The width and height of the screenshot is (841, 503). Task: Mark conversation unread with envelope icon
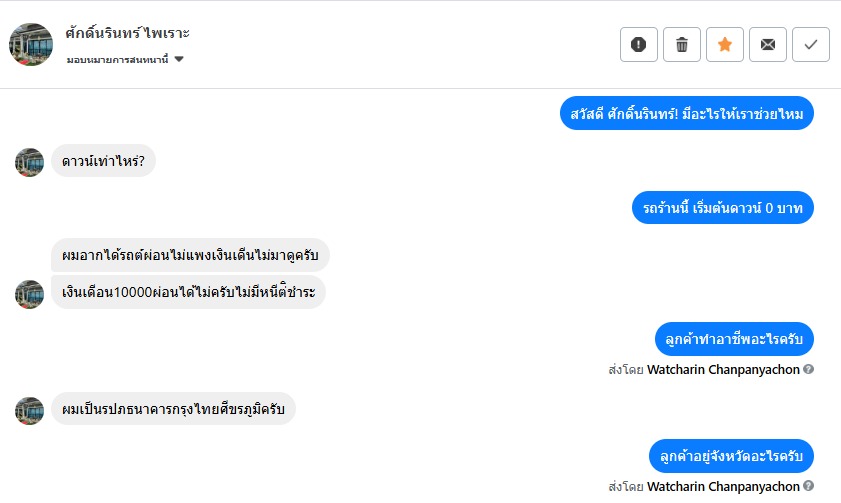(x=768, y=44)
